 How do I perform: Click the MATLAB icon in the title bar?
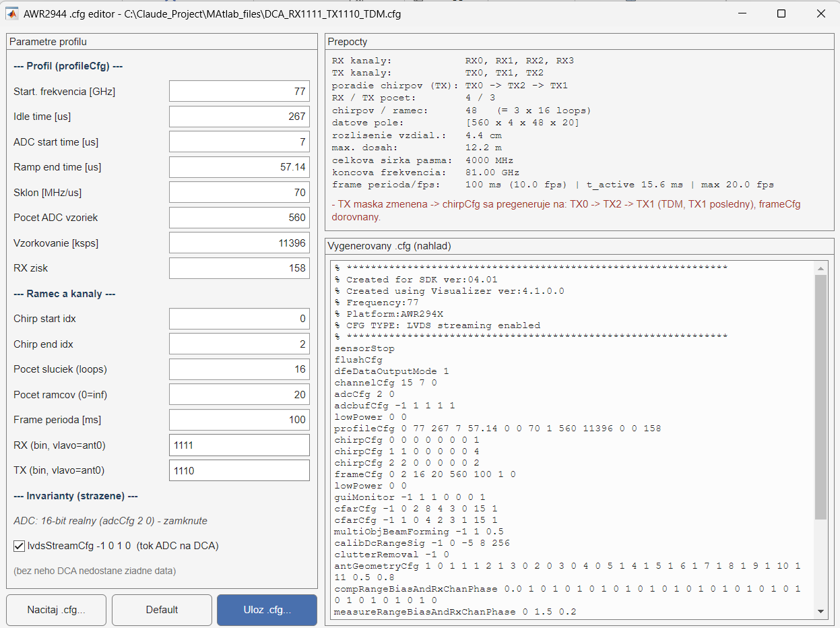[x=11, y=13]
